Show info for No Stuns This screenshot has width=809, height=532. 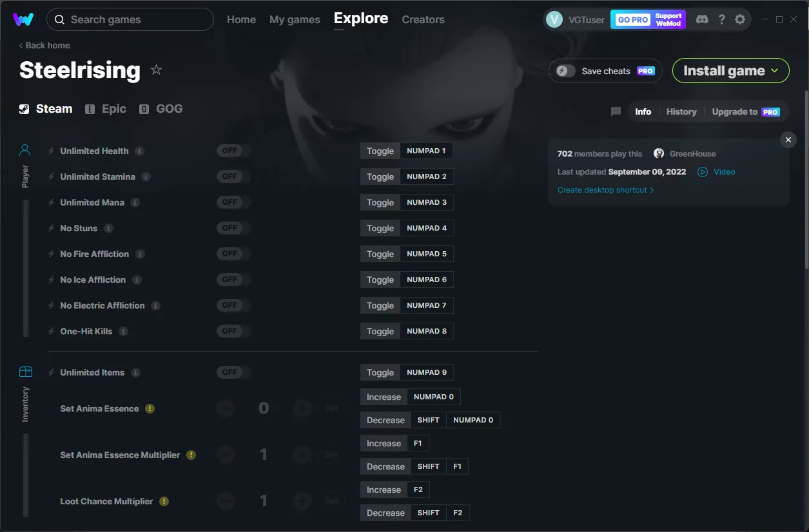coord(108,228)
